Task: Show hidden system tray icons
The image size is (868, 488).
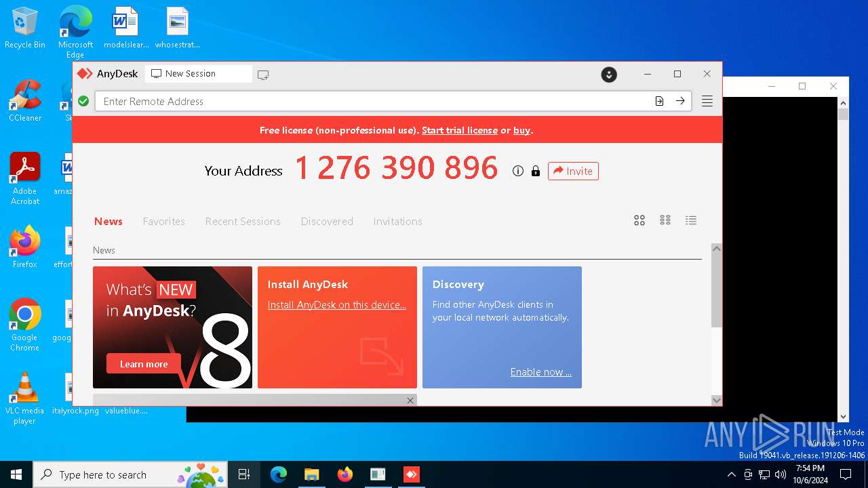Action: tap(731, 474)
